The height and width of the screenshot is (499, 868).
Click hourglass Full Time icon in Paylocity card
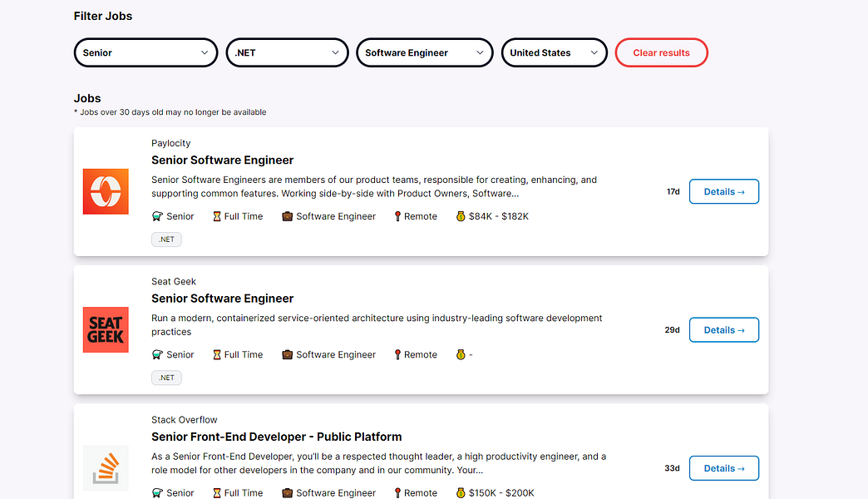pos(217,216)
